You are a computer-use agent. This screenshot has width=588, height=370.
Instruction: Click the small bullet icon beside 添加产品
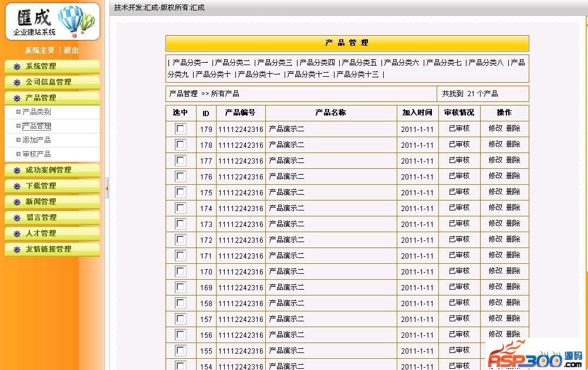pos(19,140)
